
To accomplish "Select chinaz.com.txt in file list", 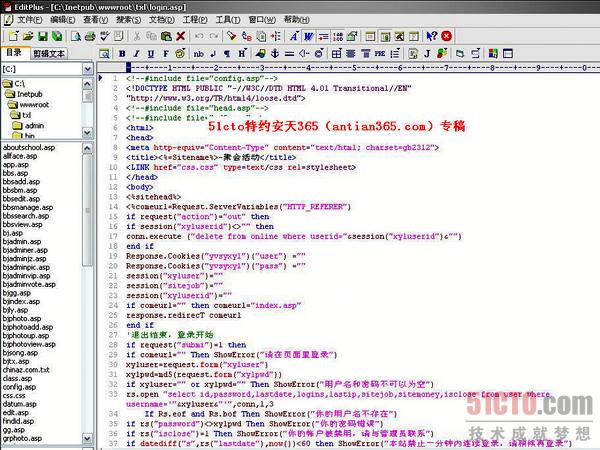I will tap(26, 370).
